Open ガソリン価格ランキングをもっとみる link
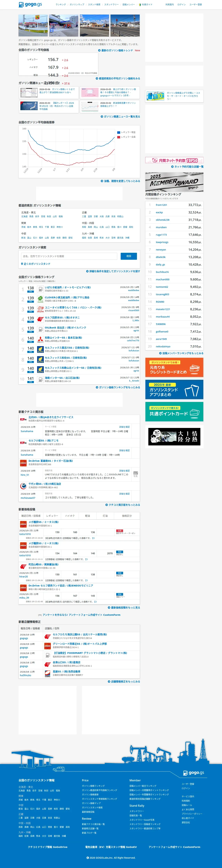 tap(118, 388)
